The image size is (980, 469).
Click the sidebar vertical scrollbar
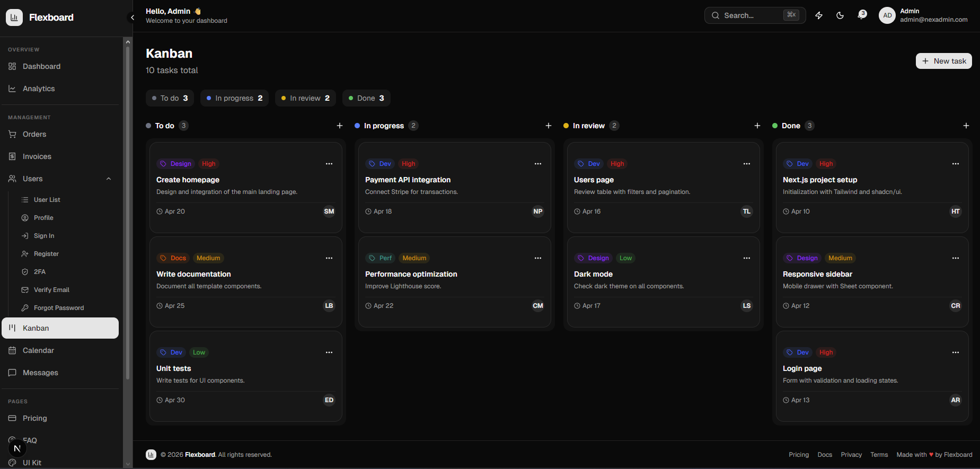[128, 212]
